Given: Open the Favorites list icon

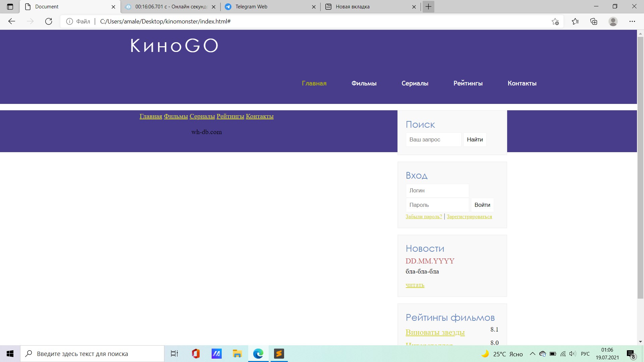Looking at the screenshot, I should [575, 21].
